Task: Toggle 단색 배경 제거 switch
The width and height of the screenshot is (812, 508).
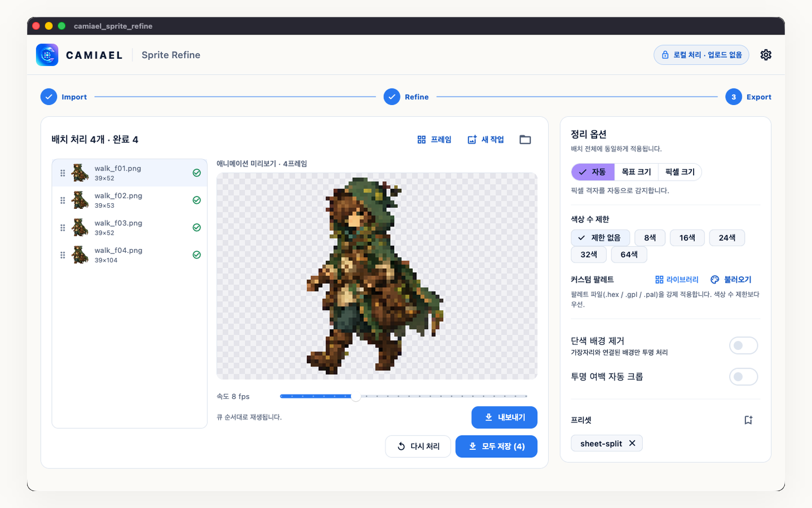Action: pos(743,345)
